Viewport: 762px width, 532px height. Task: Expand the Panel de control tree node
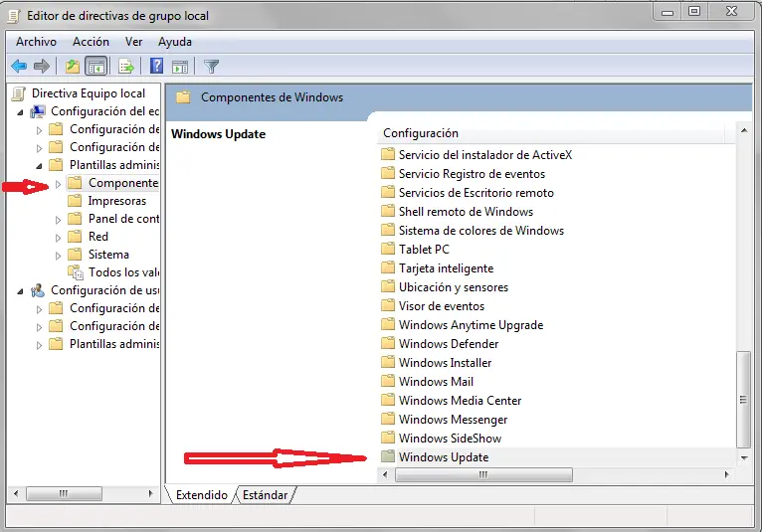[x=58, y=220]
